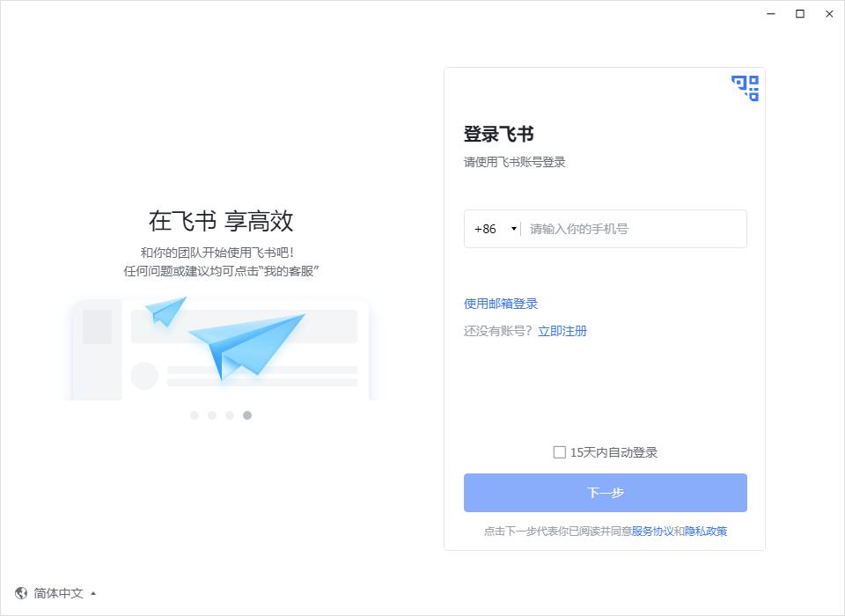Open the 隐私政策 link

(x=705, y=532)
